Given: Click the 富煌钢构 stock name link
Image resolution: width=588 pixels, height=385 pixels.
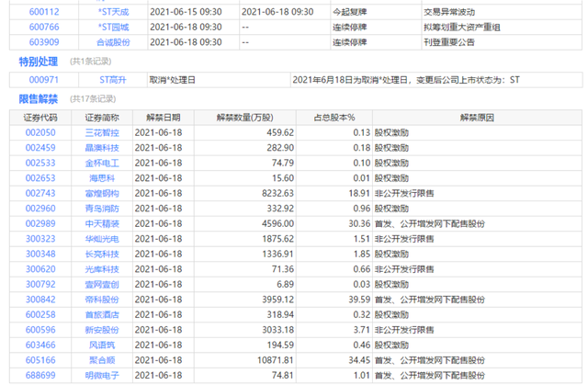Looking at the screenshot, I should click(102, 194).
